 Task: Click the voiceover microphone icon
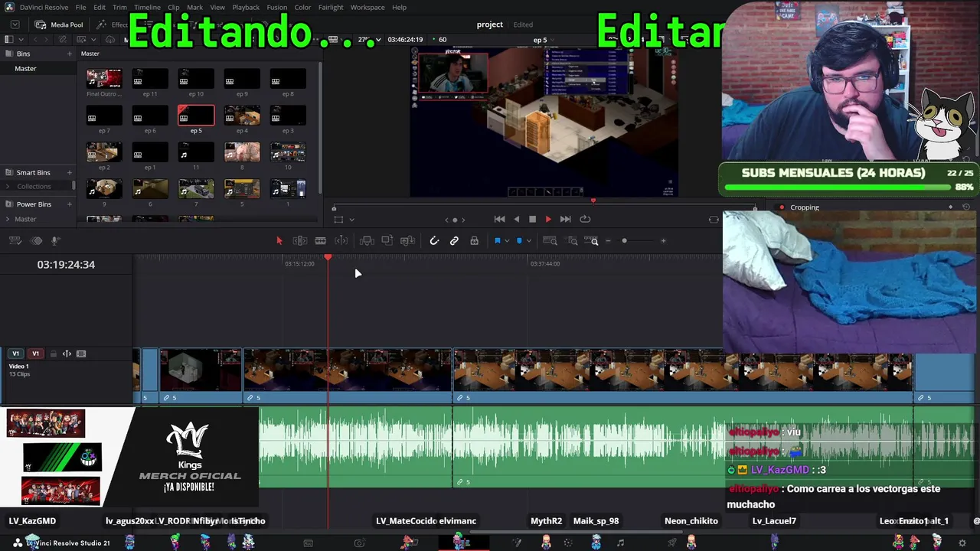coord(55,241)
